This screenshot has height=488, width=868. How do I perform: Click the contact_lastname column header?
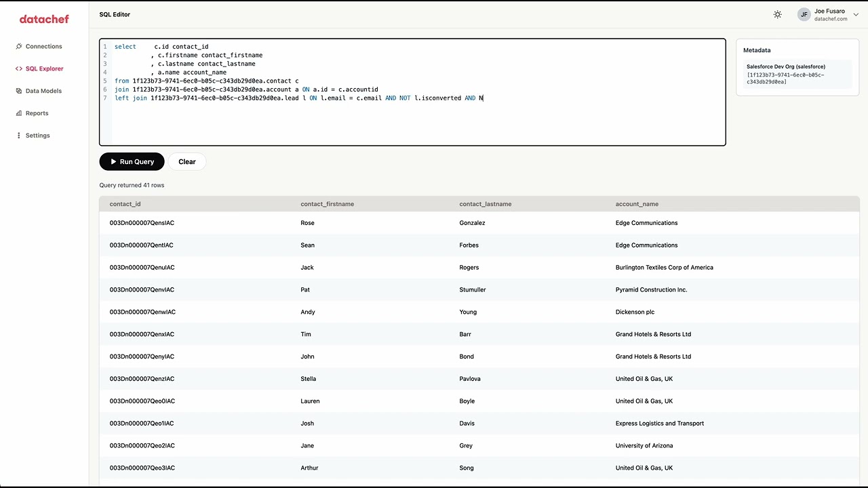click(x=486, y=204)
